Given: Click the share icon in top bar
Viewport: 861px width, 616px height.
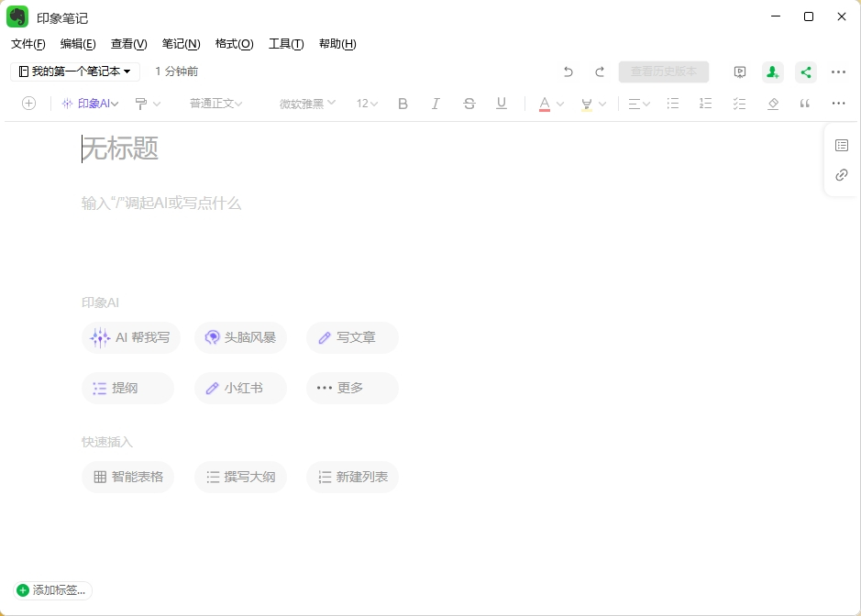Looking at the screenshot, I should pos(805,71).
